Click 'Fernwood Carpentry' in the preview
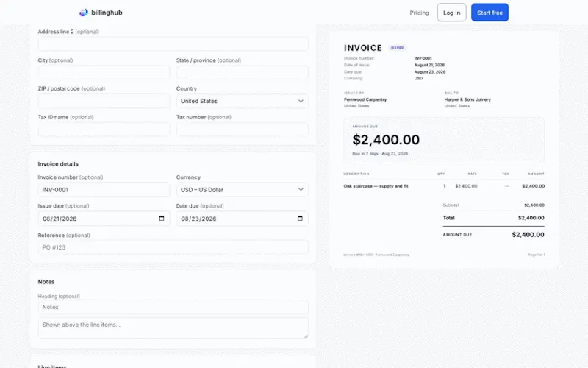The width and height of the screenshot is (588, 368). [365, 99]
